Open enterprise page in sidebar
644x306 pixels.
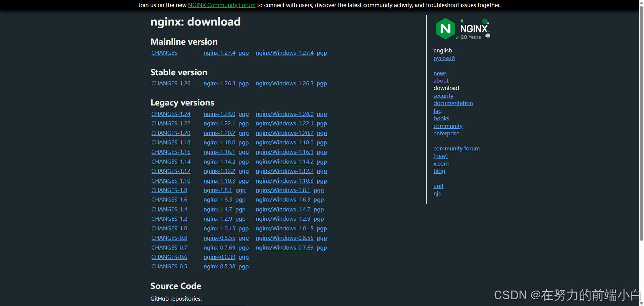446,133
